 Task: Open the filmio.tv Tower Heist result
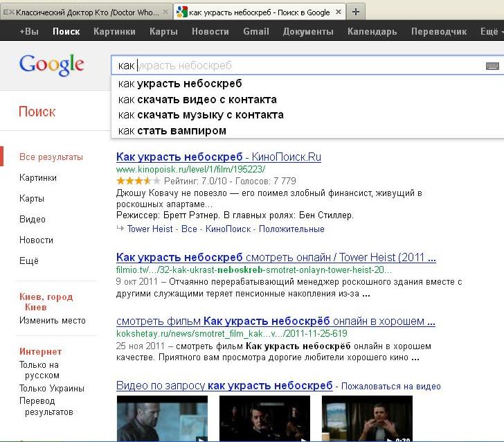tap(276, 258)
